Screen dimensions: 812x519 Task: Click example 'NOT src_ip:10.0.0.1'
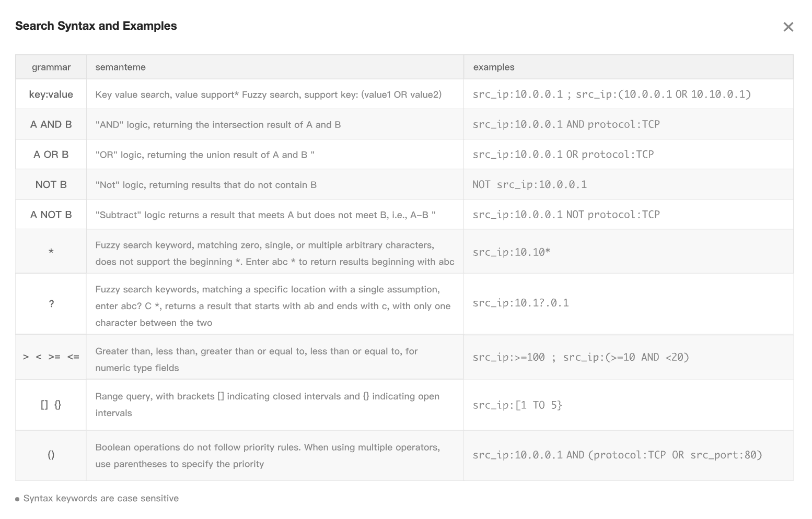[x=529, y=185]
